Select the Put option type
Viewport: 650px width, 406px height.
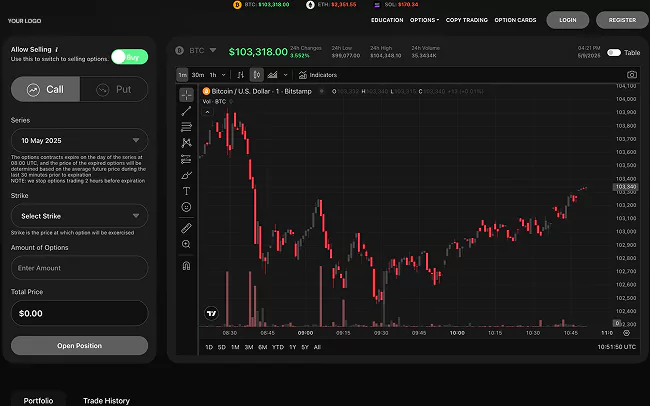click(x=114, y=89)
